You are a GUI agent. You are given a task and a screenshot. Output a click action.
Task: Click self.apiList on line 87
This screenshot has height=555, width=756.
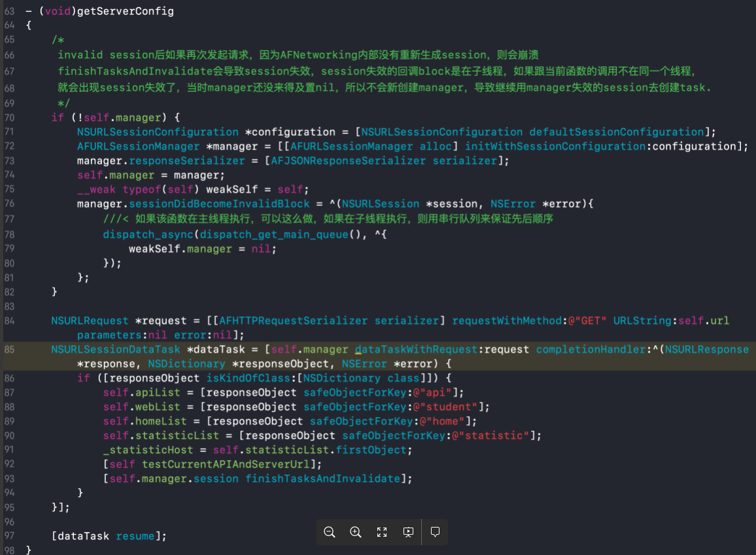tap(141, 393)
